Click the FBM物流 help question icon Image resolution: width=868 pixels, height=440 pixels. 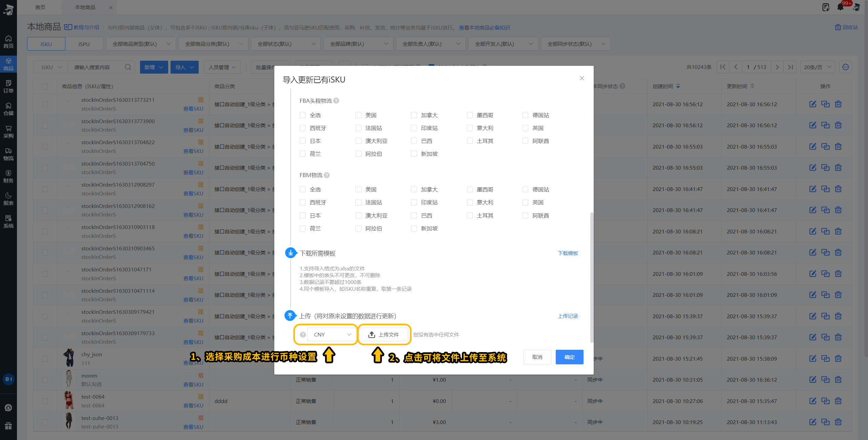point(327,175)
